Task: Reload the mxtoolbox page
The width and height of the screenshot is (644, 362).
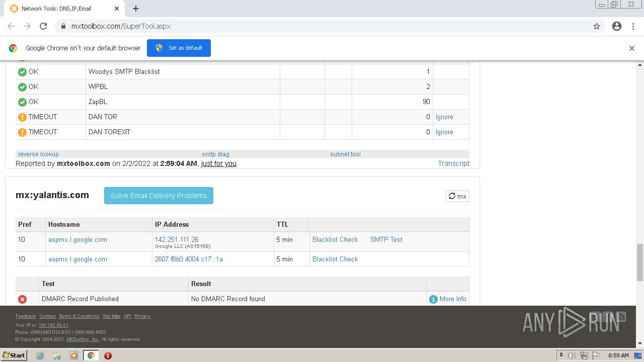Action: (43, 26)
